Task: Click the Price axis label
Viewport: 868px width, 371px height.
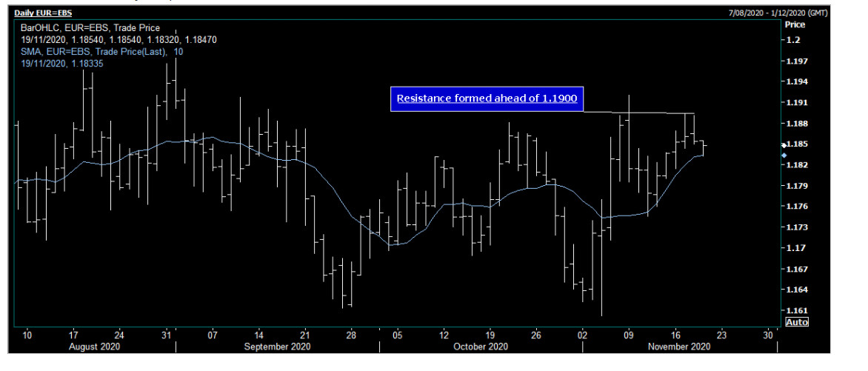Action: 795,25
